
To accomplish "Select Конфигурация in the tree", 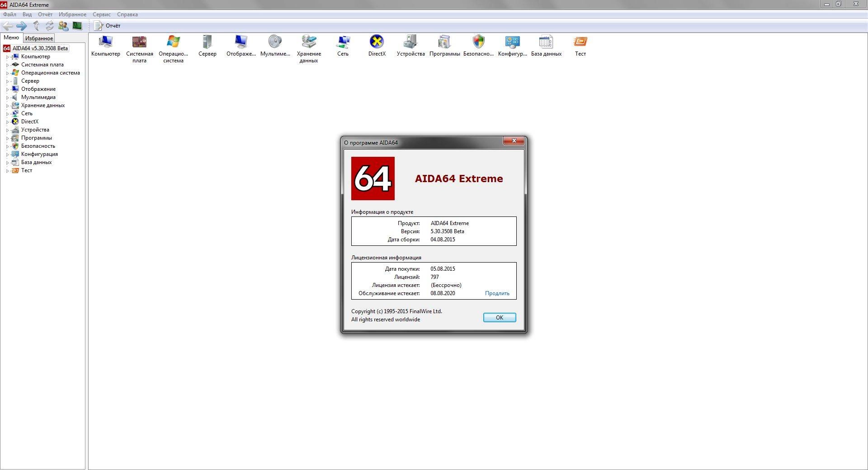I will 39,154.
